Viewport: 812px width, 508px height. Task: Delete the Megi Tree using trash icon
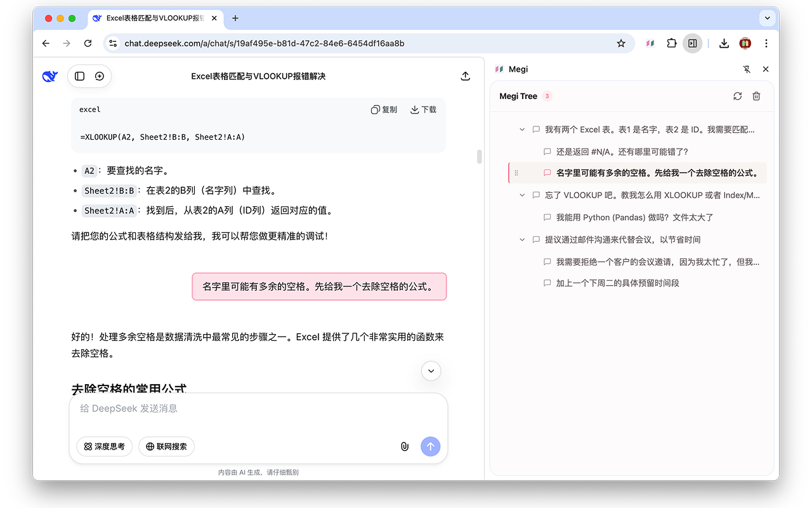pyautogui.click(x=756, y=96)
